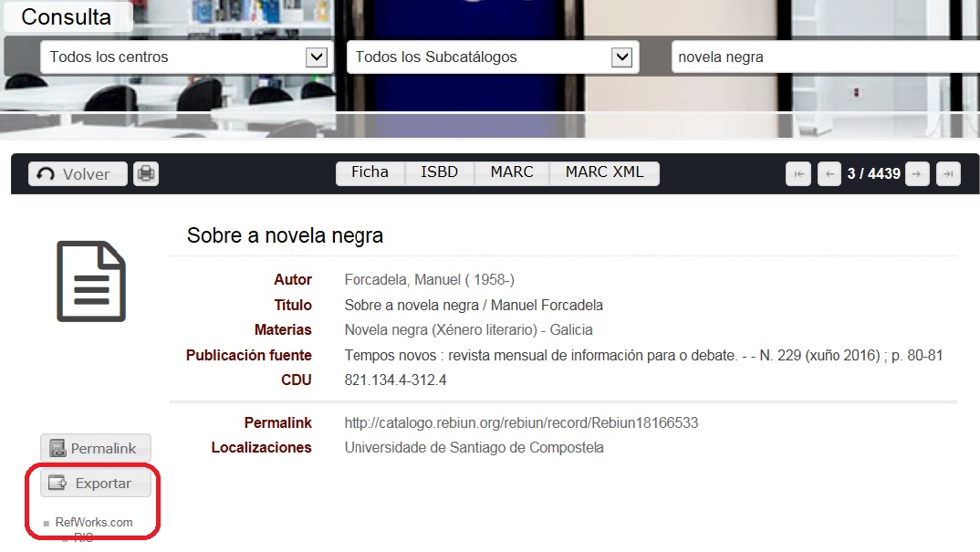
Task: Switch to the ISBD view tab
Action: click(439, 172)
